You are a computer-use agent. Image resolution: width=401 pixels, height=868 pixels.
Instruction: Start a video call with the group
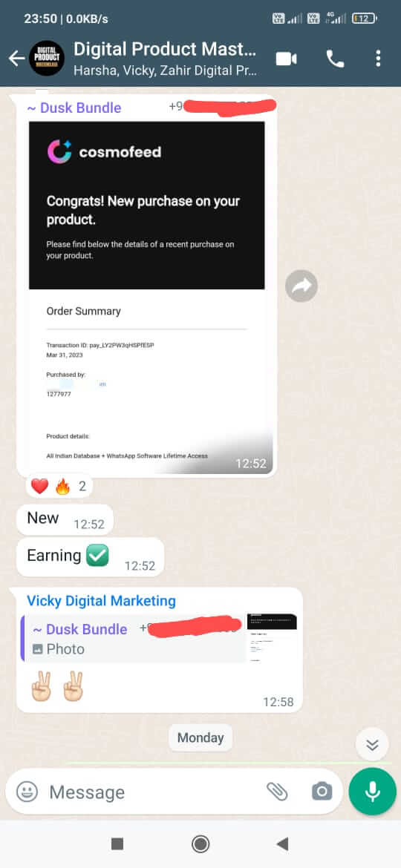point(287,59)
